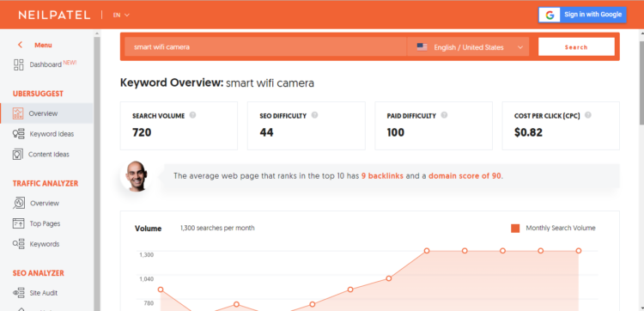Screen dimensions: 644x311
Task: Click Traffic Analyzer Overview icon
Action: tap(19, 203)
